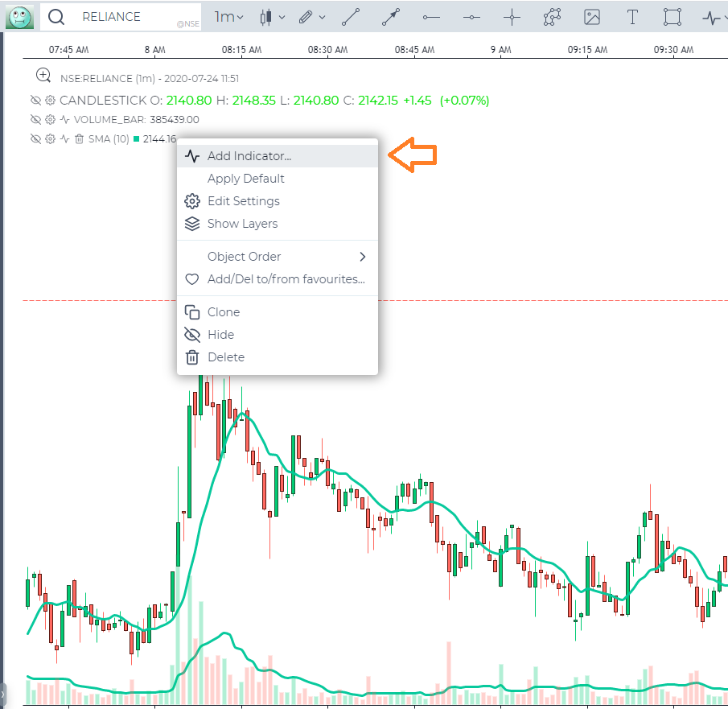Open SMA (10) settings gear

[x=50, y=139]
